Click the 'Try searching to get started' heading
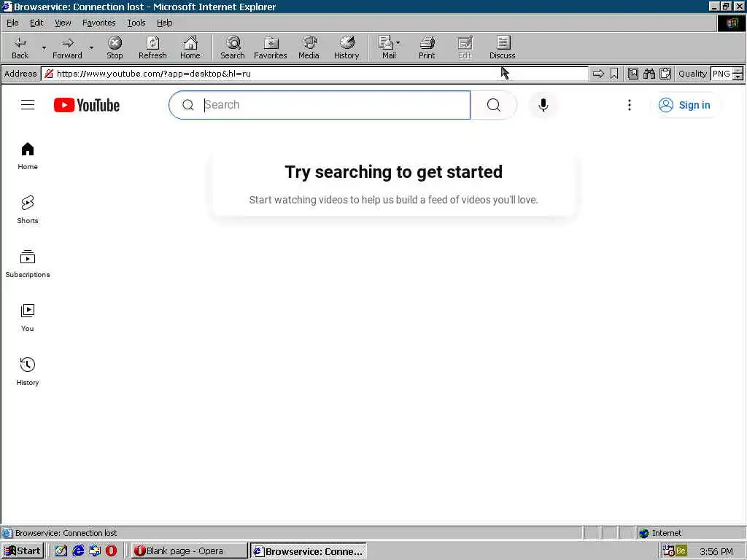Viewport: 747px width, 560px height. (393, 172)
